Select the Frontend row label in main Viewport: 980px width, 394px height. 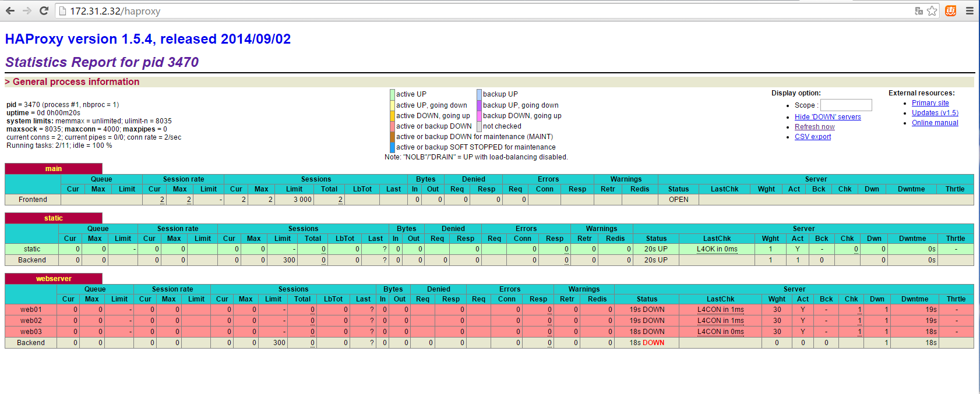click(x=33, y=200)
